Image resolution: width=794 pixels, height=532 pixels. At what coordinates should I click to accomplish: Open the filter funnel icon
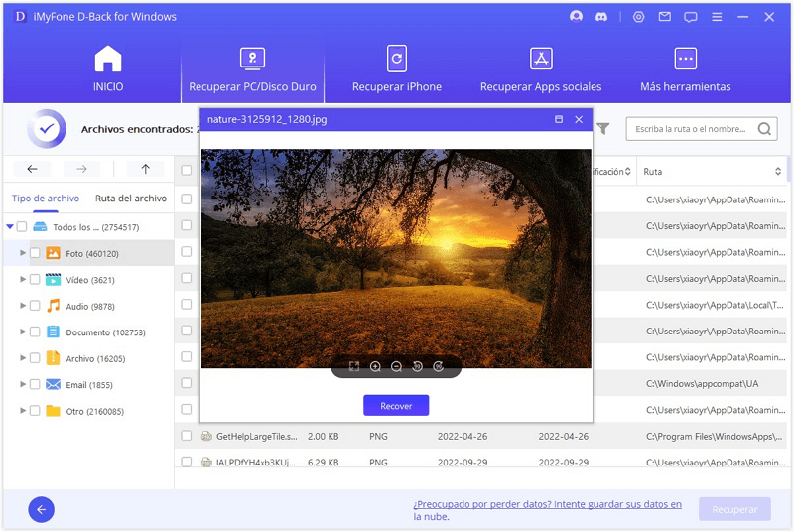pos(603,129)
